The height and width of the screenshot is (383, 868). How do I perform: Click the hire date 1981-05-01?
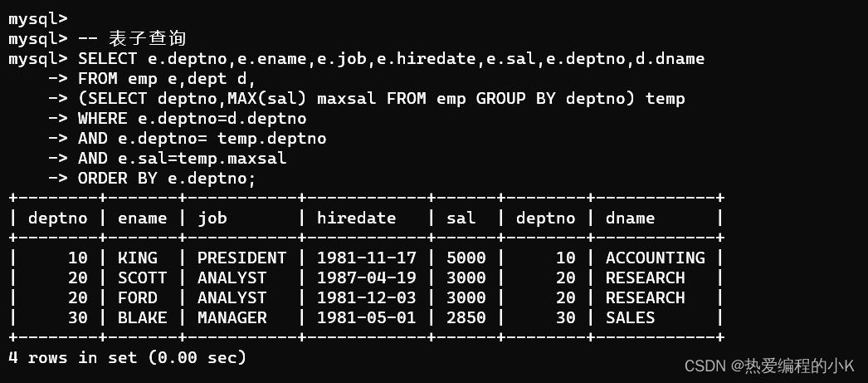click(366, 317)
